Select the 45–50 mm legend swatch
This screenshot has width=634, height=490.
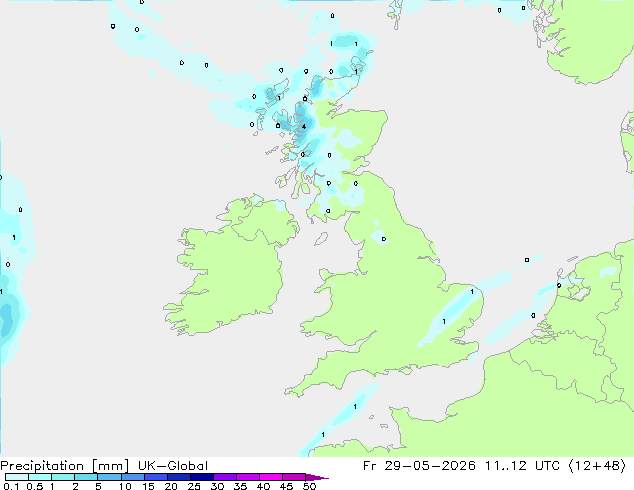click(x=294, y=477)
